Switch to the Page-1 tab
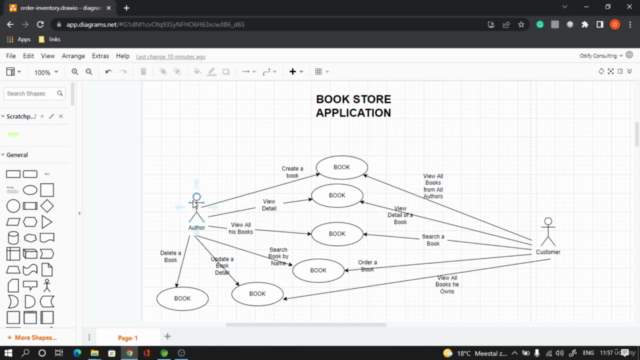Viewport: 640px width, 360px height. pos(128,338)
